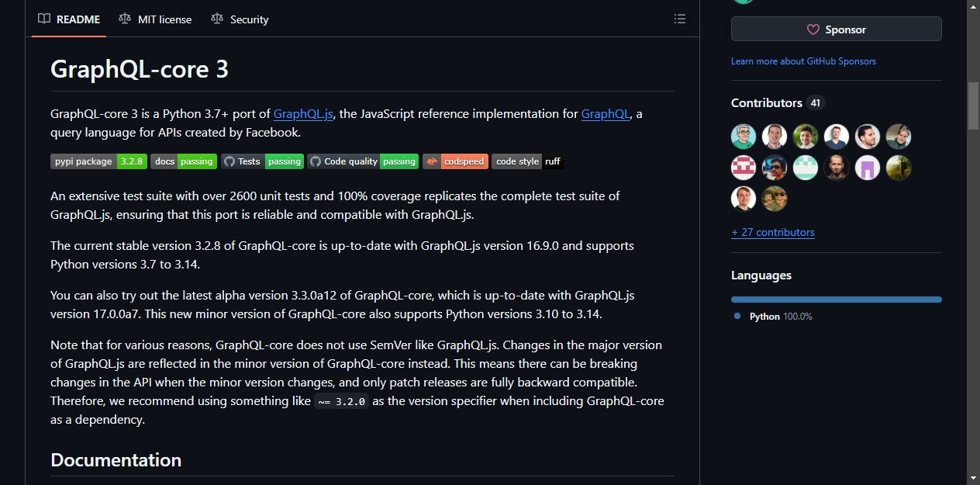
Task: Open Learn more about GitHub Sponsors
Action: [x=803, y=61]
